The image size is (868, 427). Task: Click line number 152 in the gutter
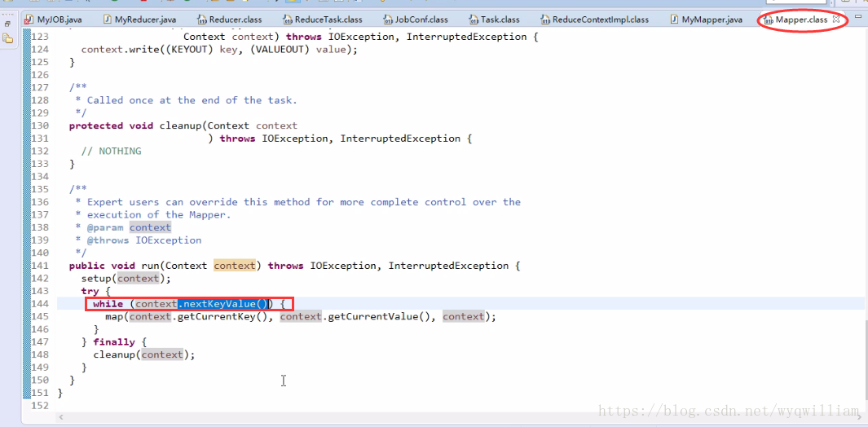coord(40,405)
